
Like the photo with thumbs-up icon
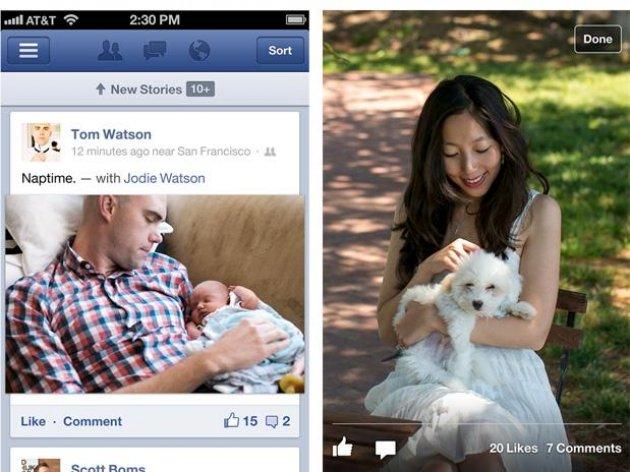(x=342, y=447)
